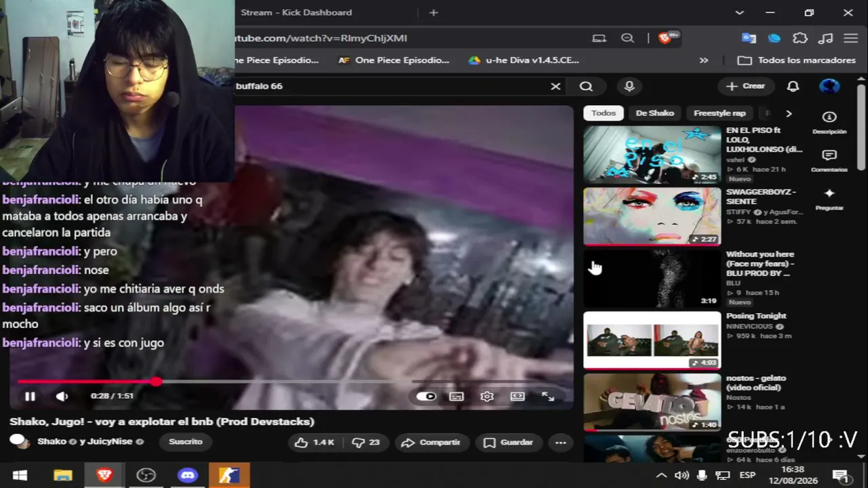The width and height of the screenshot is (868, 488).
Task: Click the Guardar save button
Action: coord(508,443)
